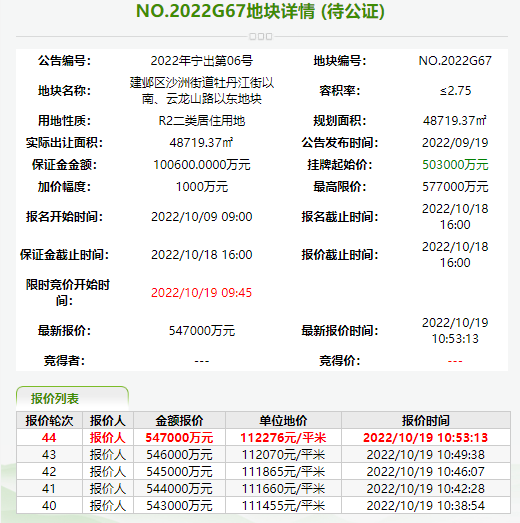
Task: Click the 金额报价 column header
Action: tap(179, 420)
